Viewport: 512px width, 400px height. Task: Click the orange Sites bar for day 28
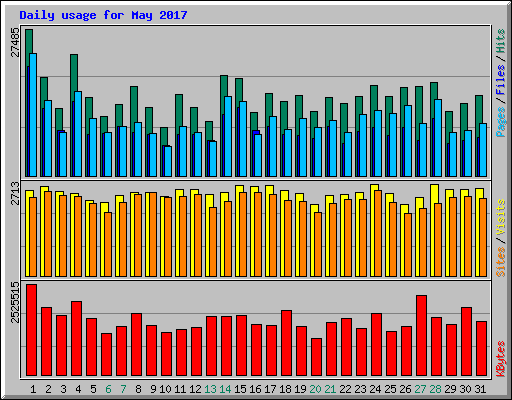438,240
